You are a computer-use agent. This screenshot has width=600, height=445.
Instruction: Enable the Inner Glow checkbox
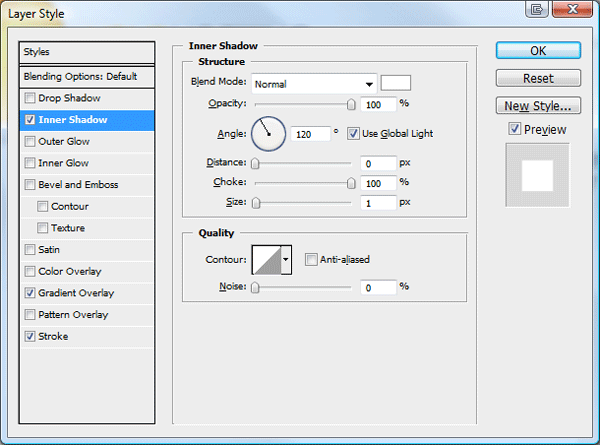pyautogui.click(x=30, y=163)
